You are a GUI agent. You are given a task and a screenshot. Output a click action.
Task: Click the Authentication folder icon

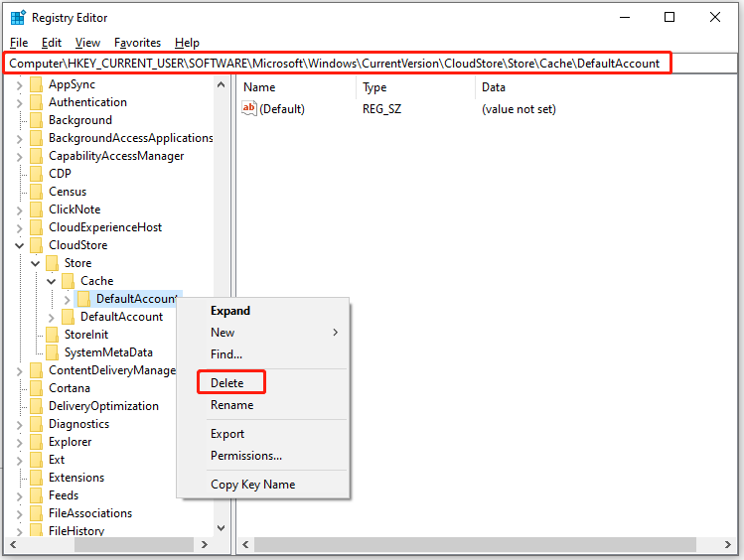click(x=36, y=102)
